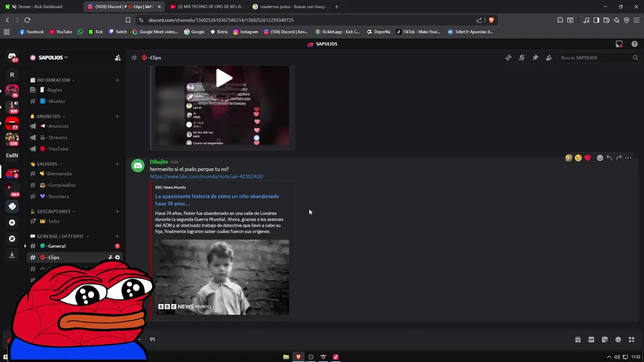Create invite for -Clips channel
This screenshot has height=362, width=644.
point(110,257)
